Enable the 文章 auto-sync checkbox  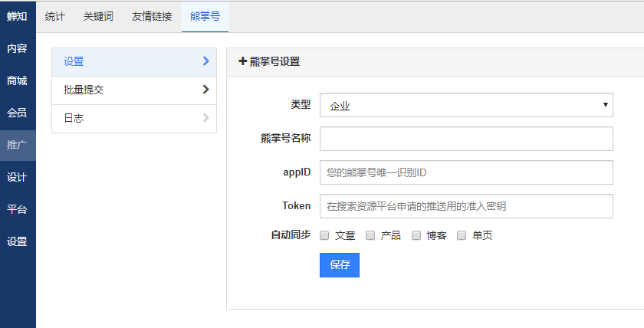click(x=324, y=235)
